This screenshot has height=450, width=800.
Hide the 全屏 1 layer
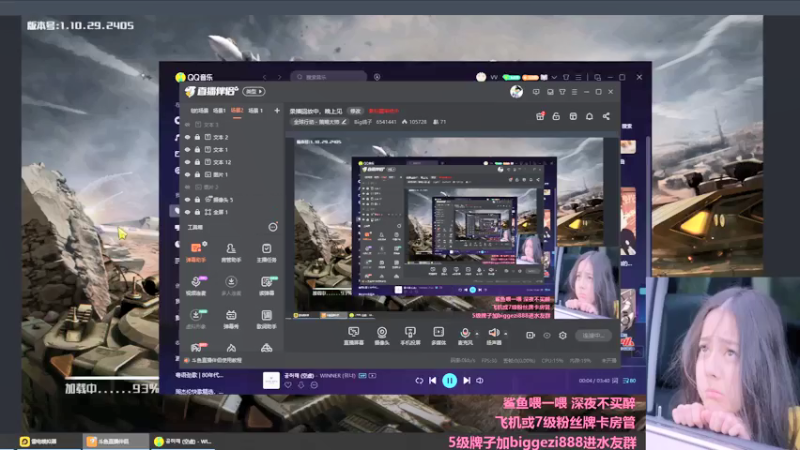188,212
